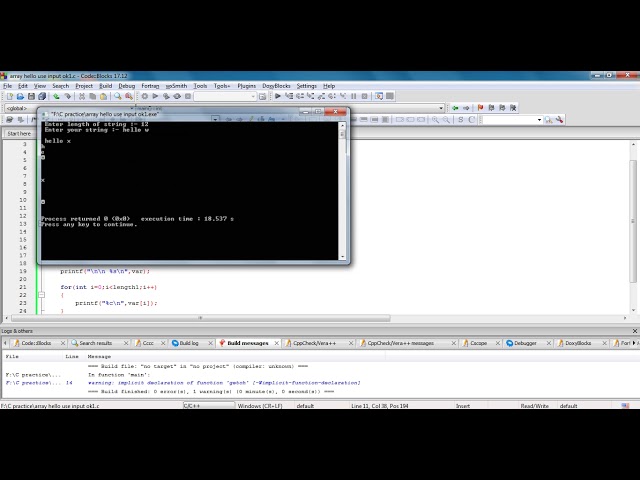Screen dimensions: 640x480
Task: Rebuild the project
Action: (x=177, y=96)
